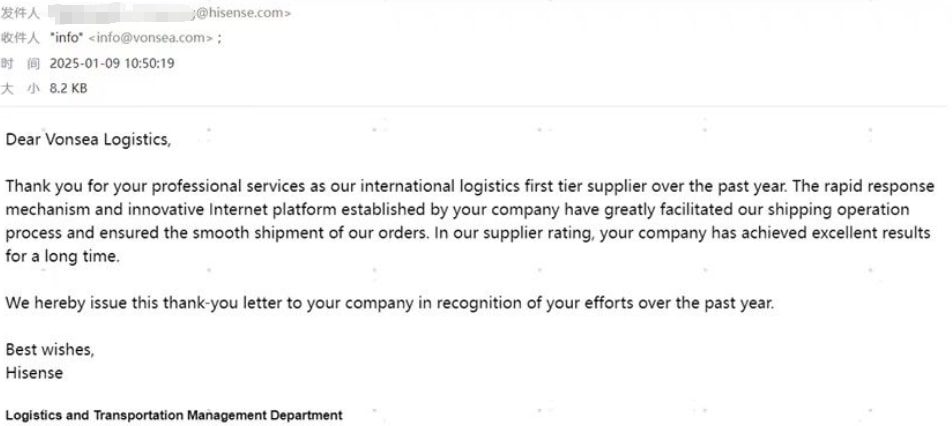Click the sentence "We hereby issue this thank-you letter"
This screenshot has height=426, width=952.
390,303
